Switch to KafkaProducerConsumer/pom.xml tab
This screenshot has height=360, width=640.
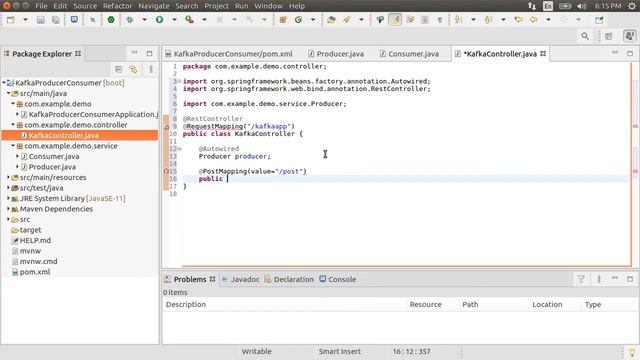(233, 54)
